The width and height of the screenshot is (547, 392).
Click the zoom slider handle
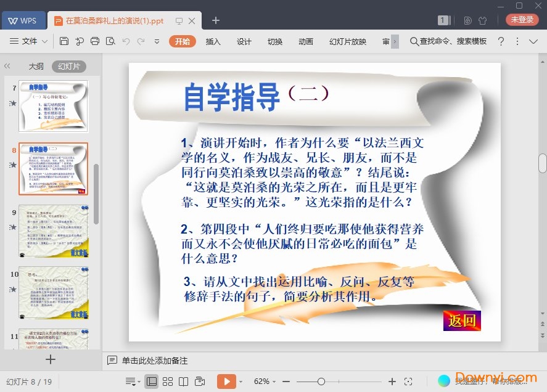[x=321, y=382]
